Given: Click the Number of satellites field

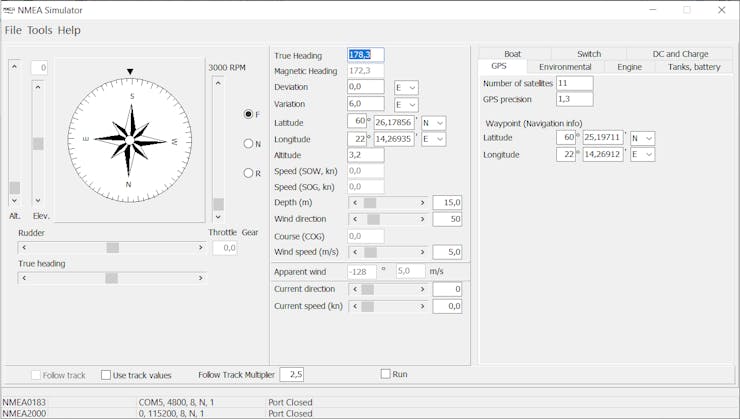Looking at the screenshot, I should click(x=574, y=83).
